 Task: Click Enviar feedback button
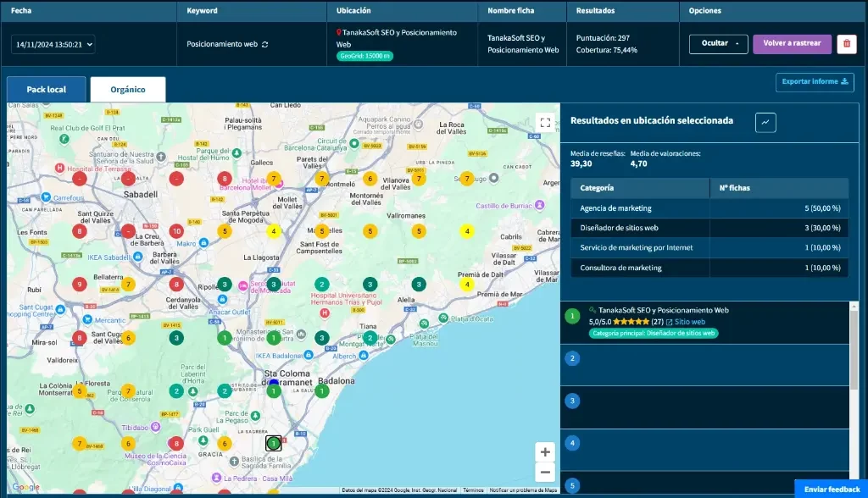point(831,489)
